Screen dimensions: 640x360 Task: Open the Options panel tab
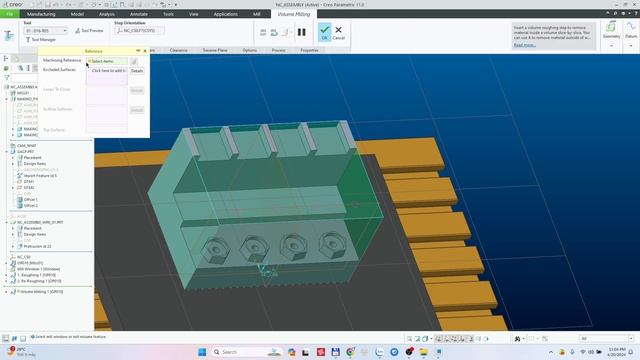249,50
